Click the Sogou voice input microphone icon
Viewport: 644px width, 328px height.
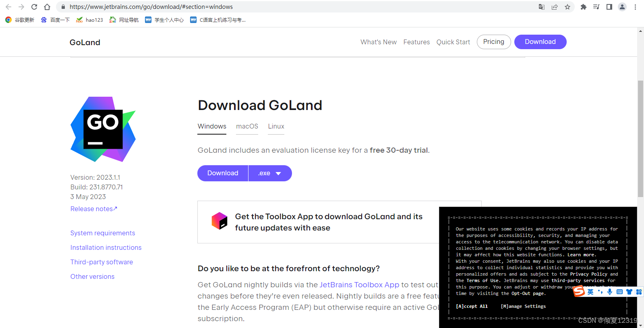coord(610,292)
